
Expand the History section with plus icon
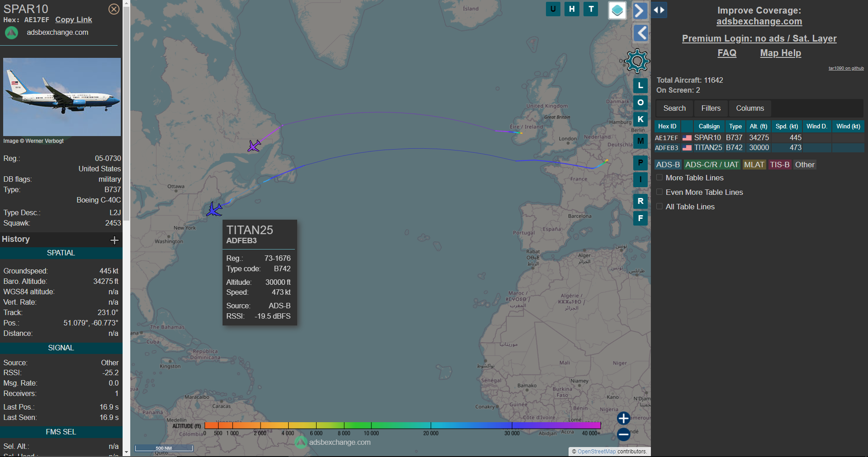pos(114,240)
